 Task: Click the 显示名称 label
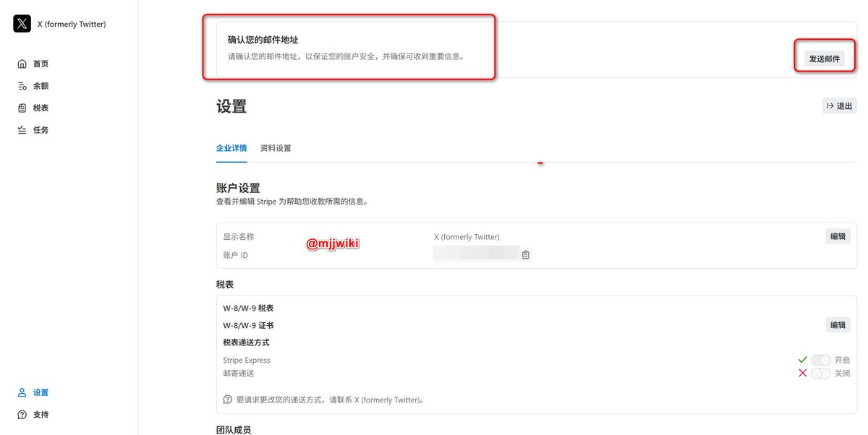pos(239,237)
